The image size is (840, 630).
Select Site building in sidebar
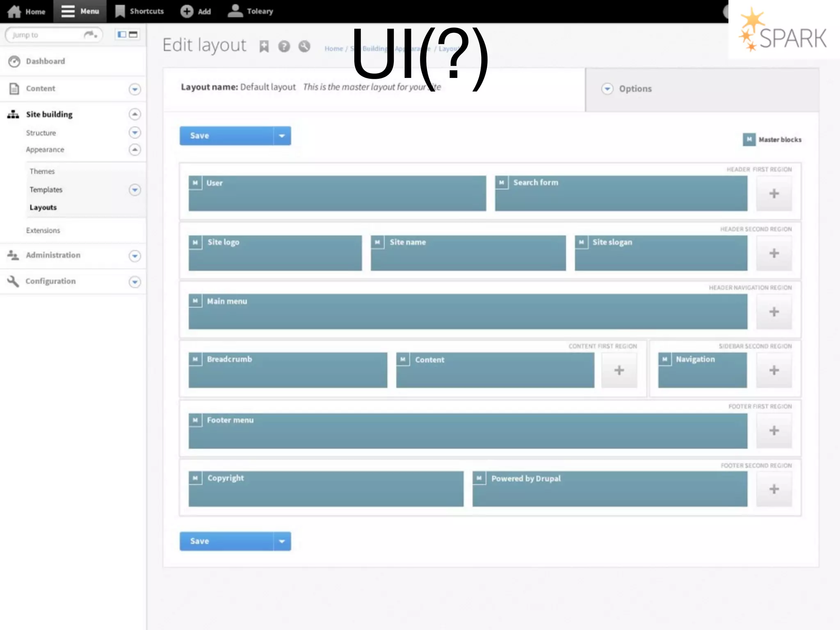pyautogui.click(x=49, y=114)
